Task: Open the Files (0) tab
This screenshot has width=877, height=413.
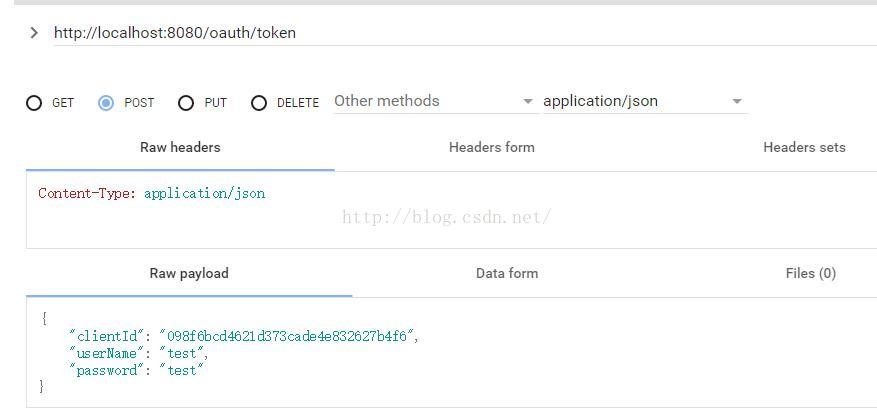Action: tap(810, 273)
